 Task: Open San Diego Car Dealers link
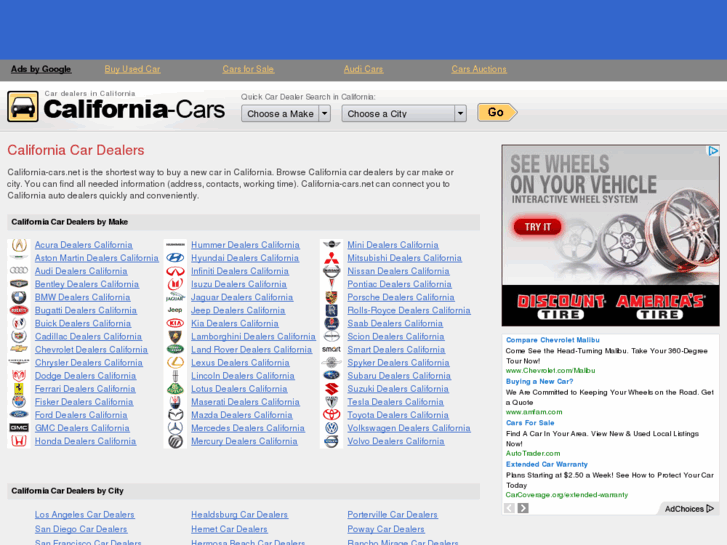[81, 529]
